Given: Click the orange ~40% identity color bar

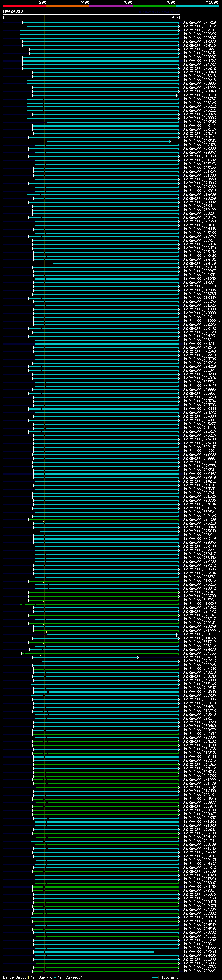Looking at the screenshot, I should coord(68,7).
